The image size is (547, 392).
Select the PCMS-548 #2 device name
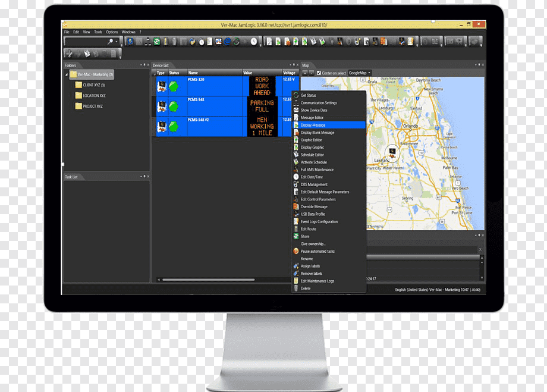(x=198, y=120)
